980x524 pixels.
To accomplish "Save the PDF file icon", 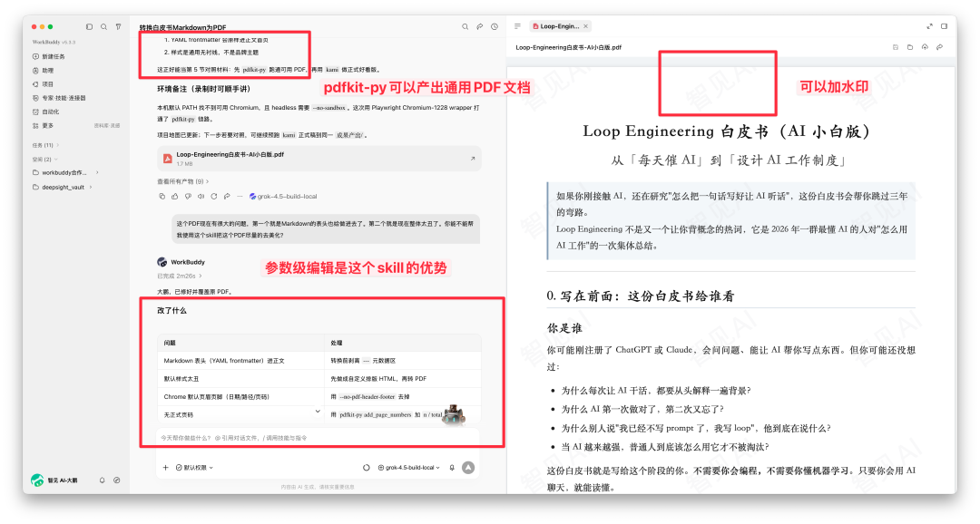I will click(x=896, y=47).
